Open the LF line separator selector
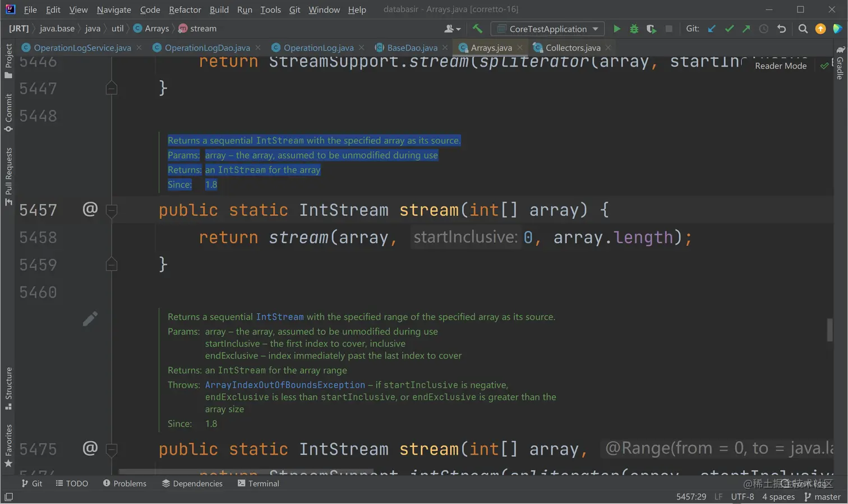 pyautogui.click(x=718, y=497)
